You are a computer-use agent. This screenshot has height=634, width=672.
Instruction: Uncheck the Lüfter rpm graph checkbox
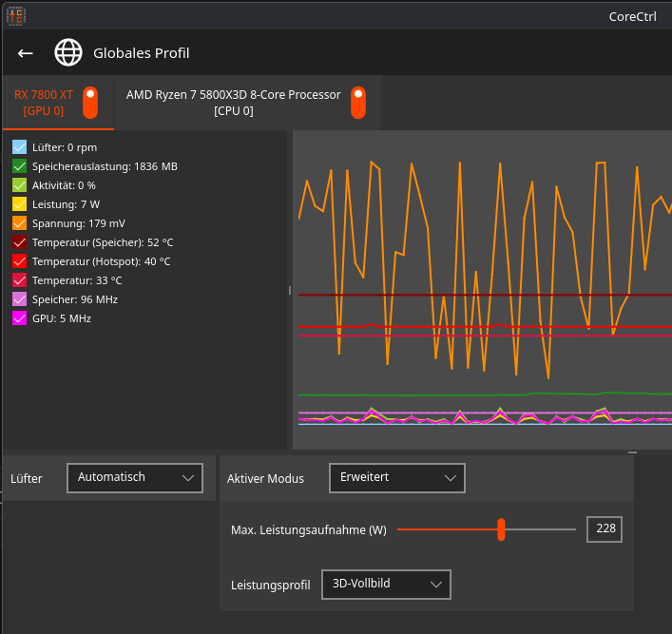pyautogui.click(x=19, y=147)
